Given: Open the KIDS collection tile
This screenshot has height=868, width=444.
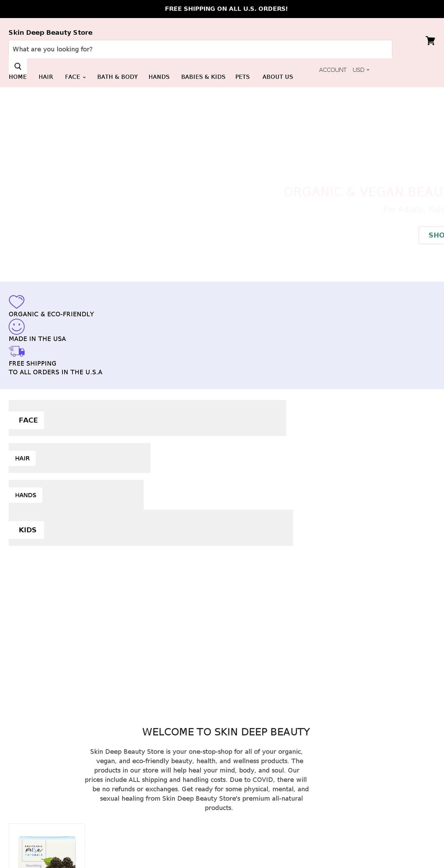Looking at the screenshot, I should (151, 528).
